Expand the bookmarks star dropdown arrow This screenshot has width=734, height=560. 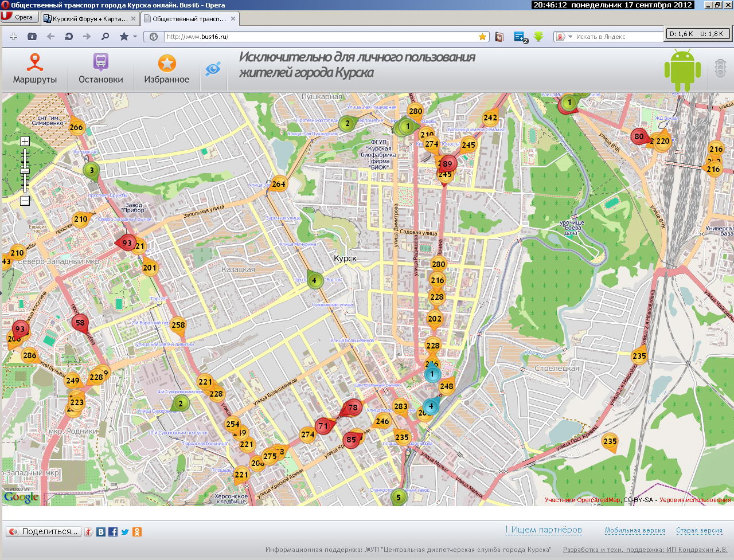[135, 37]
